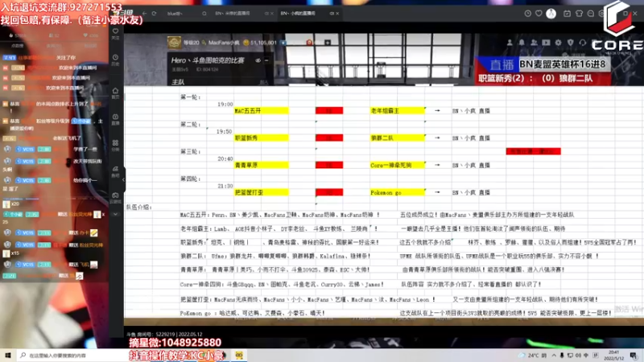Image resolution: width=644 pixels, height=362 pixels.
Task: Click the search magnifier icon in Douyu
Action: click(x=204, y=14)
